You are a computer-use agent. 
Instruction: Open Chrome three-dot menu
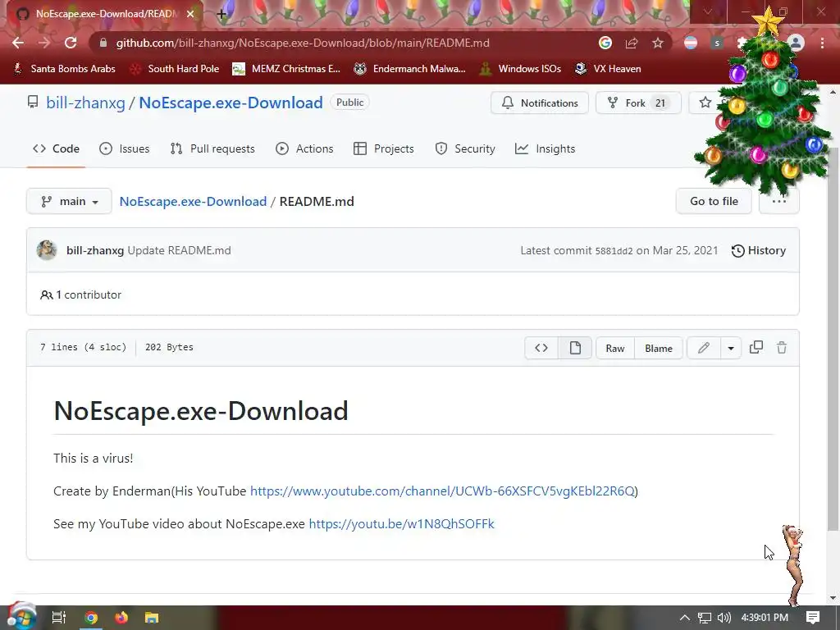pyautogui.click(x=822, y=43)
